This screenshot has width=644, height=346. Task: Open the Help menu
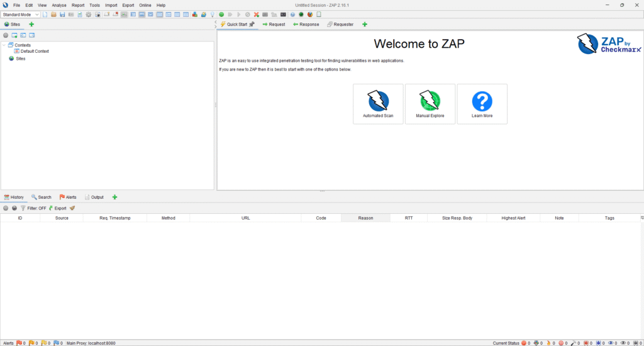pos(161,5)
